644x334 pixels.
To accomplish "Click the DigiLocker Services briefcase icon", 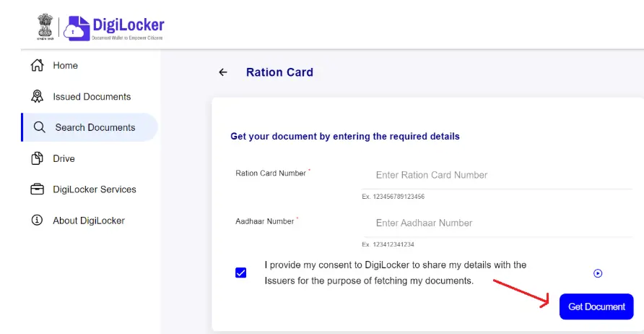I will point(37,189).
